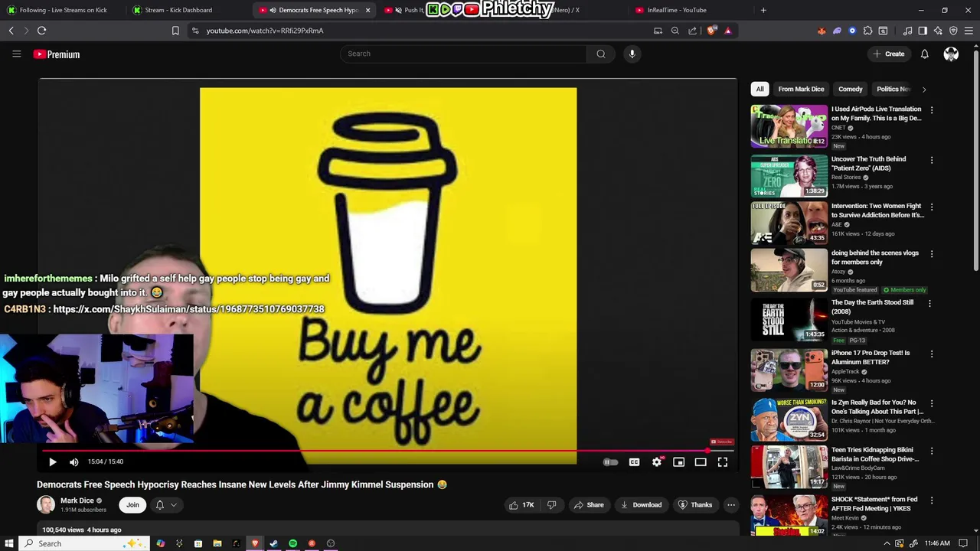Switch to Following - Live Streams on Kick tab
The width and height of the screenshot is (980, 551).
click(x=64, y=10)
